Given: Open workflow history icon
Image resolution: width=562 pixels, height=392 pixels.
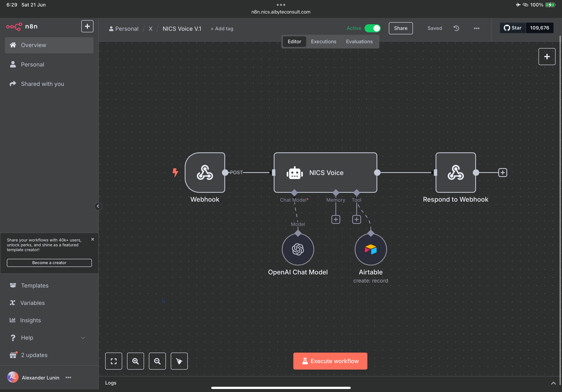Looking at the screenshot, I should [456, 28].
